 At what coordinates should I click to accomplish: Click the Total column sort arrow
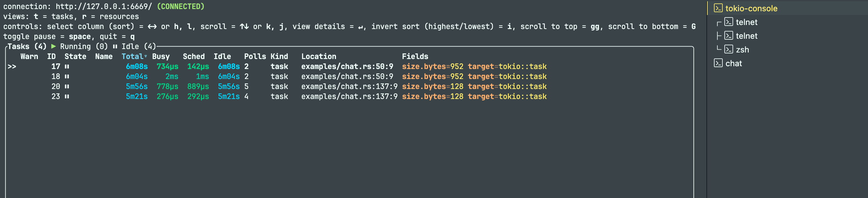pyautogui.click(x=146, y=57)
